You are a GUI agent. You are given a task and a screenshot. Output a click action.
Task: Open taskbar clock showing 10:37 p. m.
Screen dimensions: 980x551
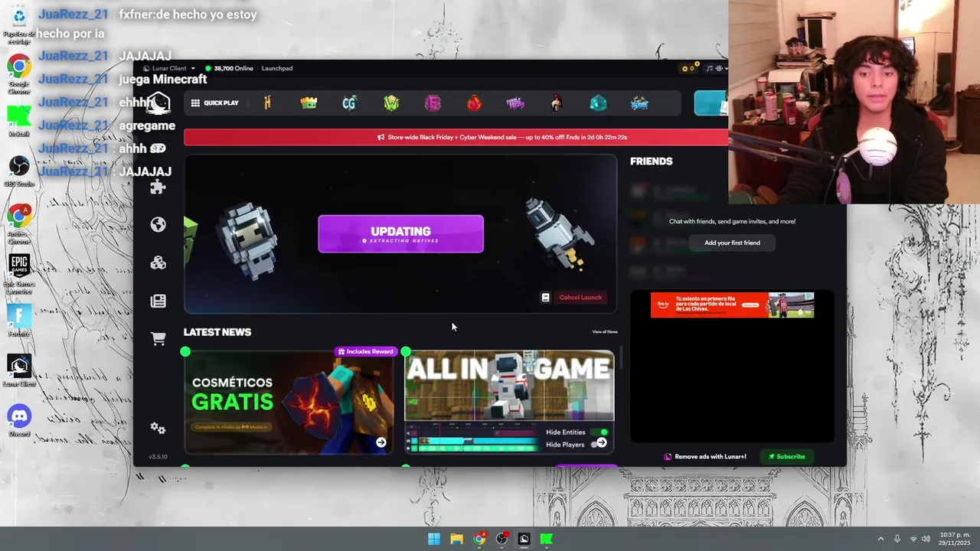point(955,539)
